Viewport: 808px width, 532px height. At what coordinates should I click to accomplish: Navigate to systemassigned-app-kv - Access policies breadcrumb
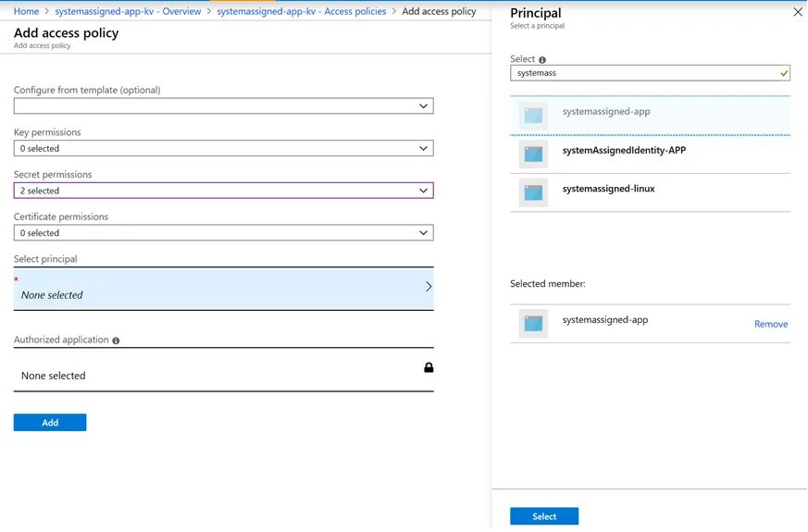click(x=302, y=11)
